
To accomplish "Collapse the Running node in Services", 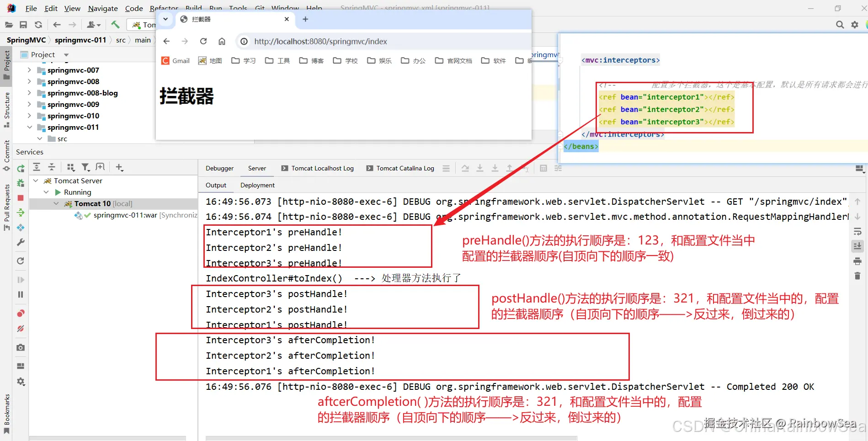I will tap(46, 192).
